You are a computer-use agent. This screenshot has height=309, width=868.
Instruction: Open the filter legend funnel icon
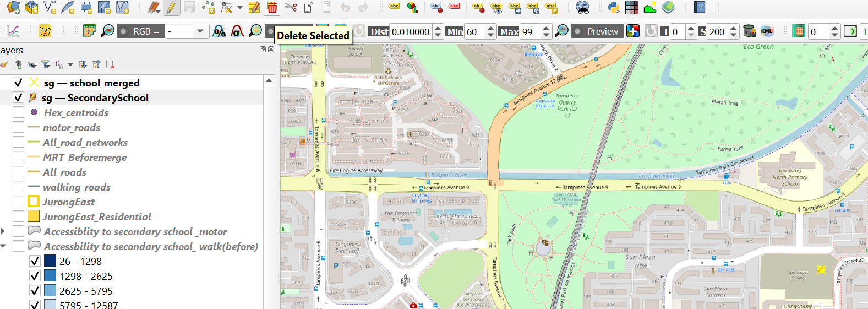pos(46,64)
